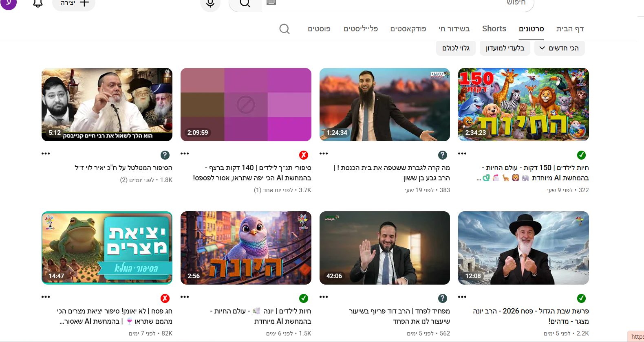Click the on-screen keyboard icon in search box
Image resolution: width=644 pixels, height=342 pixels.
pyautogui.click(x=271, y=3)
